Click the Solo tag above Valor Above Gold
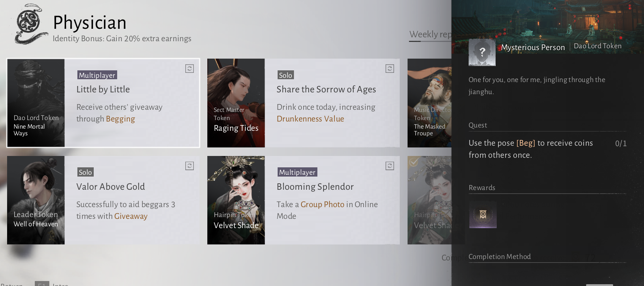Image resolution: width=644 pixels, height=286 pixels. pyautogui.click(x=85, y=172)
